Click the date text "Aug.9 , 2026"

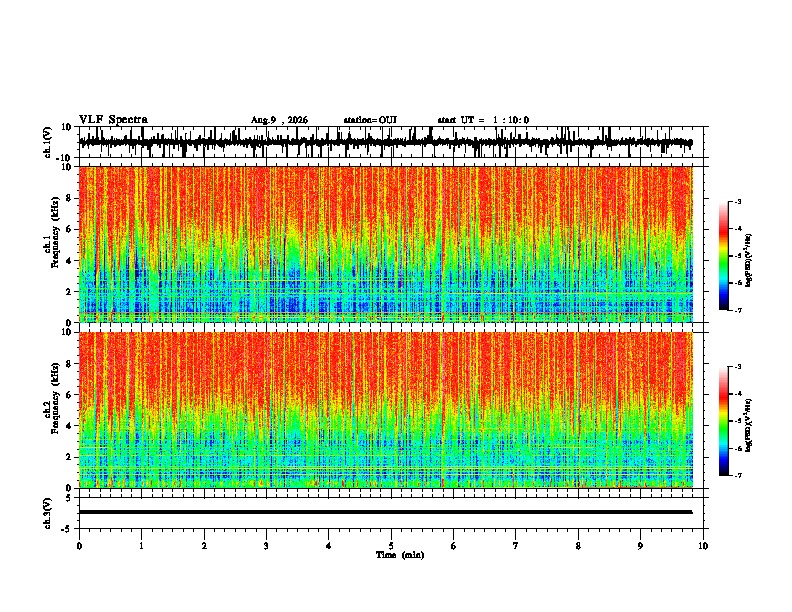pos(279,120)
